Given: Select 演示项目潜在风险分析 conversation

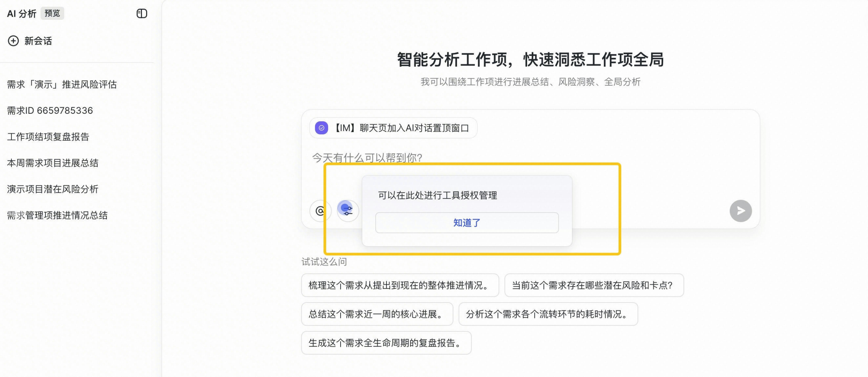Looking at the screenshot, I should [52, 189].
